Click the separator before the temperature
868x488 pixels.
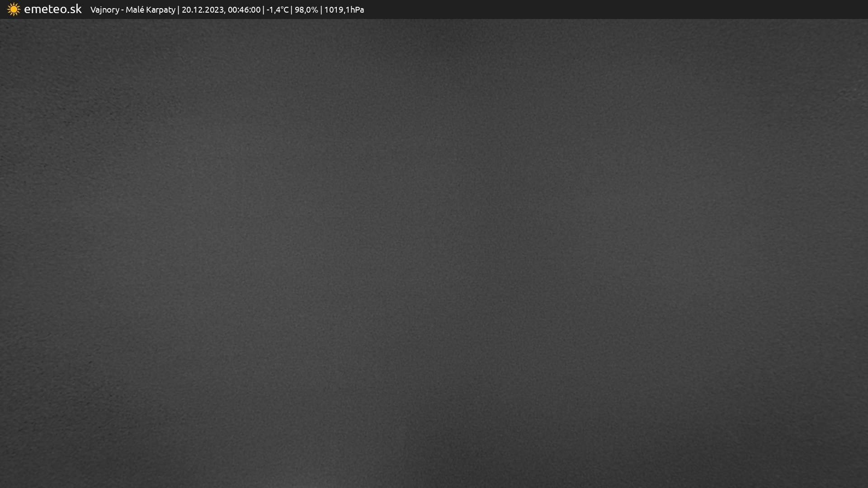click(264, 9)
